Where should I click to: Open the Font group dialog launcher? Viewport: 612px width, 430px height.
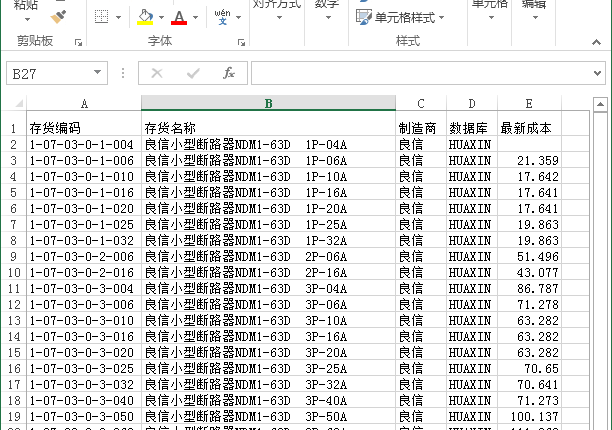[242, 42]
